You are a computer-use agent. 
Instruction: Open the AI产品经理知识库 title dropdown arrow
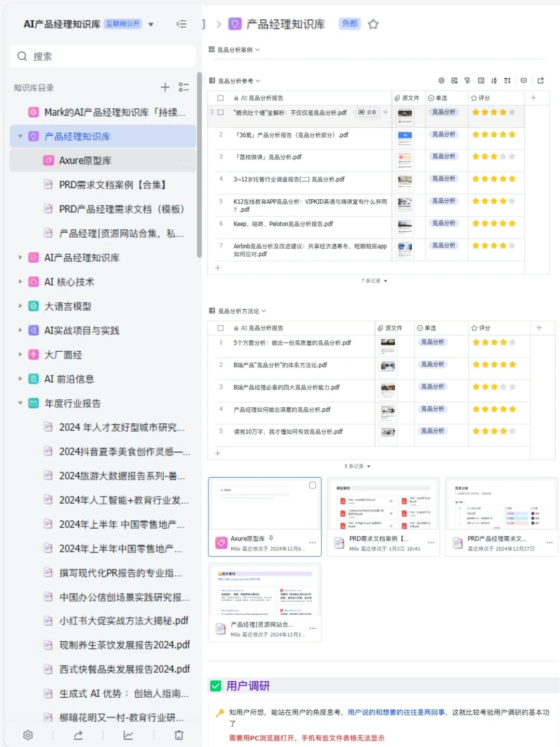pyautogui.click(x=150, y=24)
